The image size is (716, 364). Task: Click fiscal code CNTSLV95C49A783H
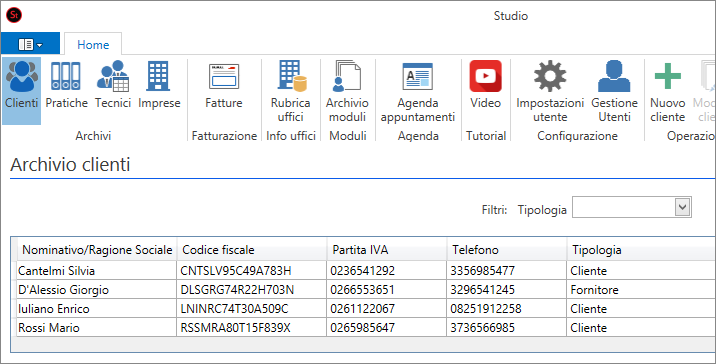pos(236,271)
